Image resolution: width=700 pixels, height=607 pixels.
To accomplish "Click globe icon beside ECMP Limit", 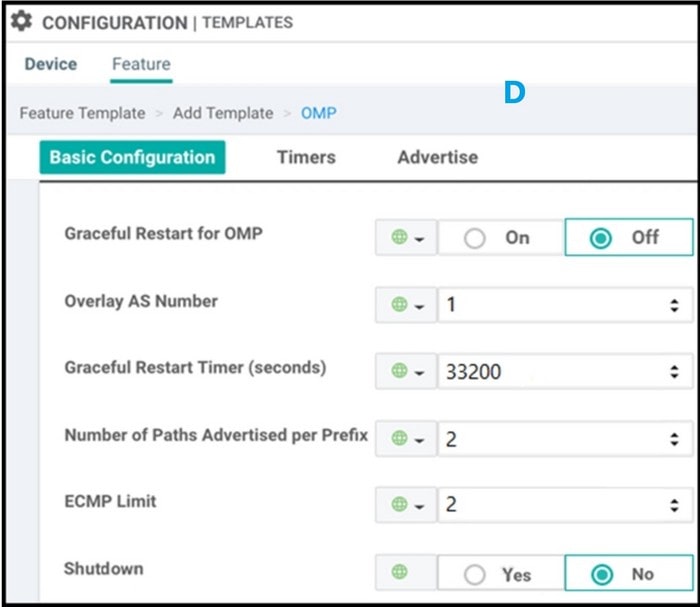I will [400, 505].
